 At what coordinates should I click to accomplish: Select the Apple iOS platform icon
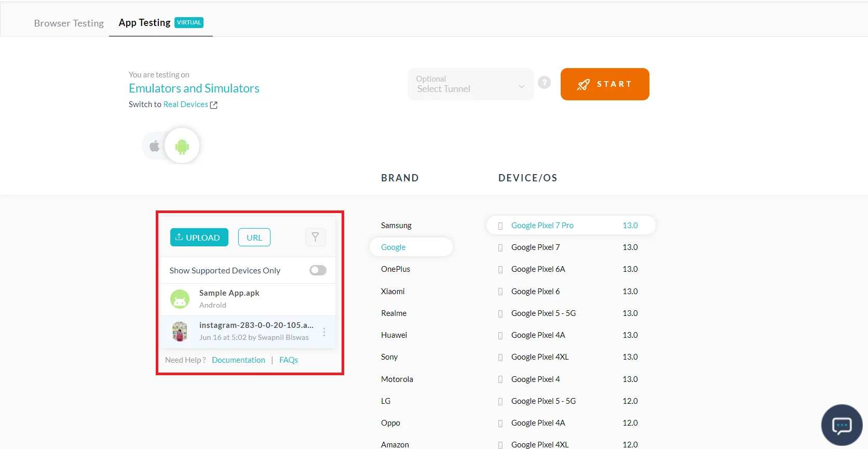point(154,146)
